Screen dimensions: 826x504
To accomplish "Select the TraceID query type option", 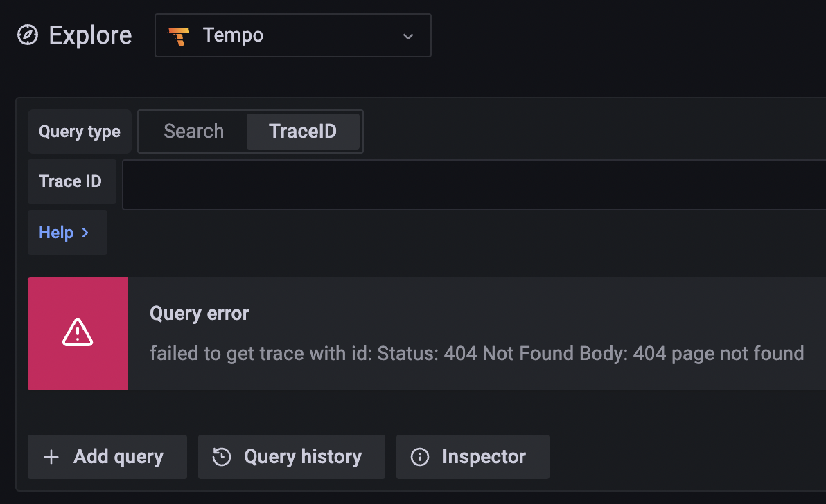I will tap(303, 132).
